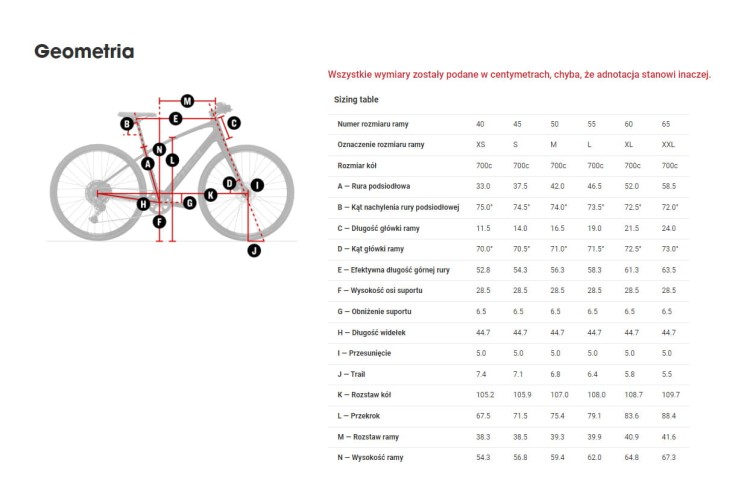Select the B marker near the saddle
750x501 pixels.
[127, 124]
